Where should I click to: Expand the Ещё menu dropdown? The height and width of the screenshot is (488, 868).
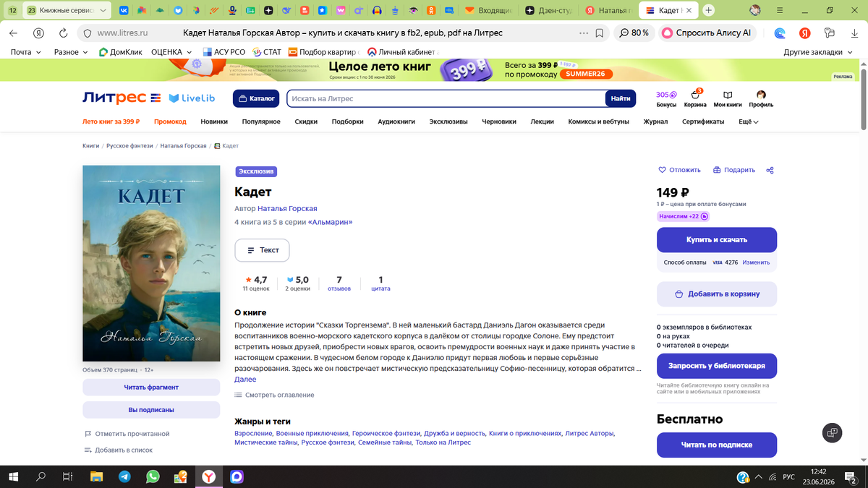point(749,121)
